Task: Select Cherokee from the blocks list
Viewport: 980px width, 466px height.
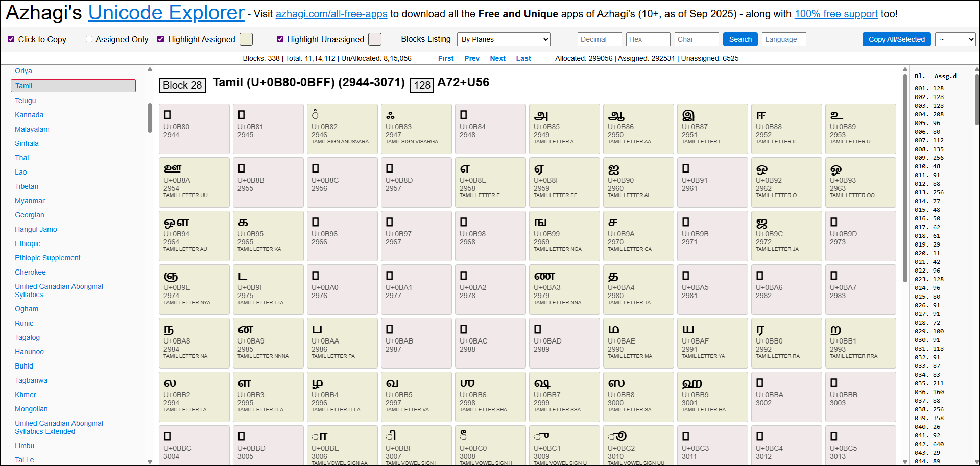Action: [30, 272]
